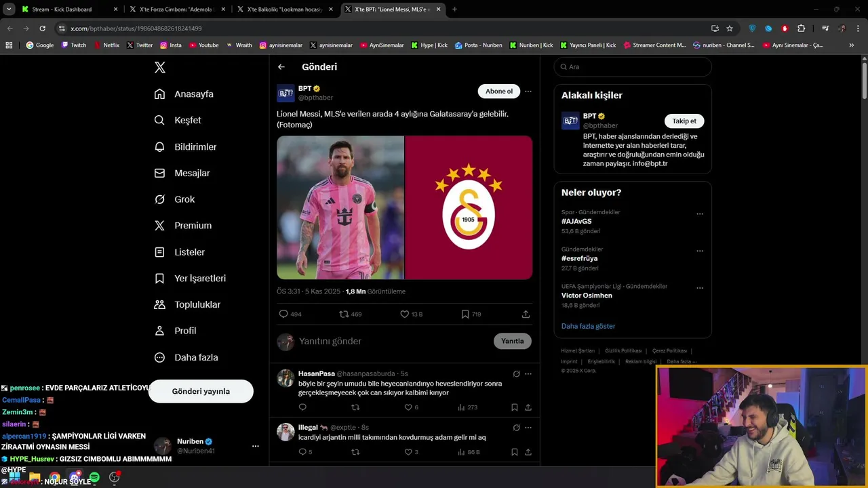This screenshot has height=488, width=868.
Task: Switch to Forza Cimbom browser tab
Action: pos(176,9)
